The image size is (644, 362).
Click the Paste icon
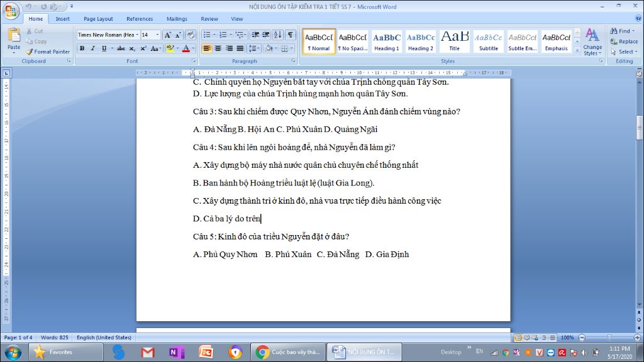(14, 36)
